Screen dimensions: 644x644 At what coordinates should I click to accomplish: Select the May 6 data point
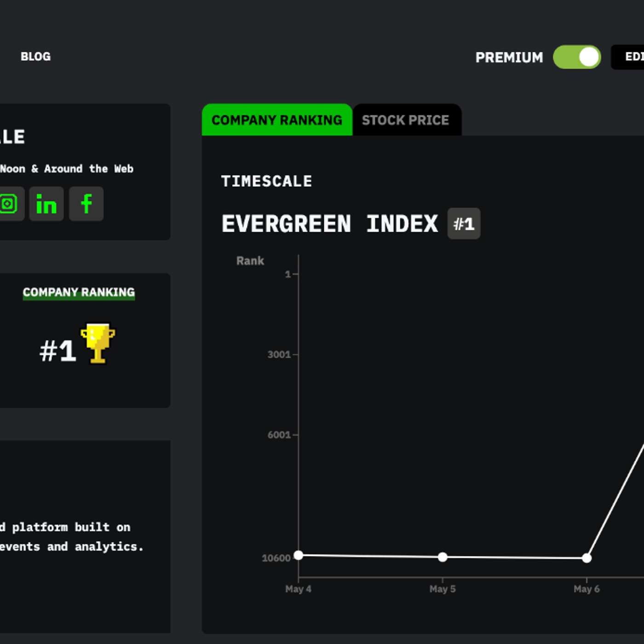coord(586,558)
